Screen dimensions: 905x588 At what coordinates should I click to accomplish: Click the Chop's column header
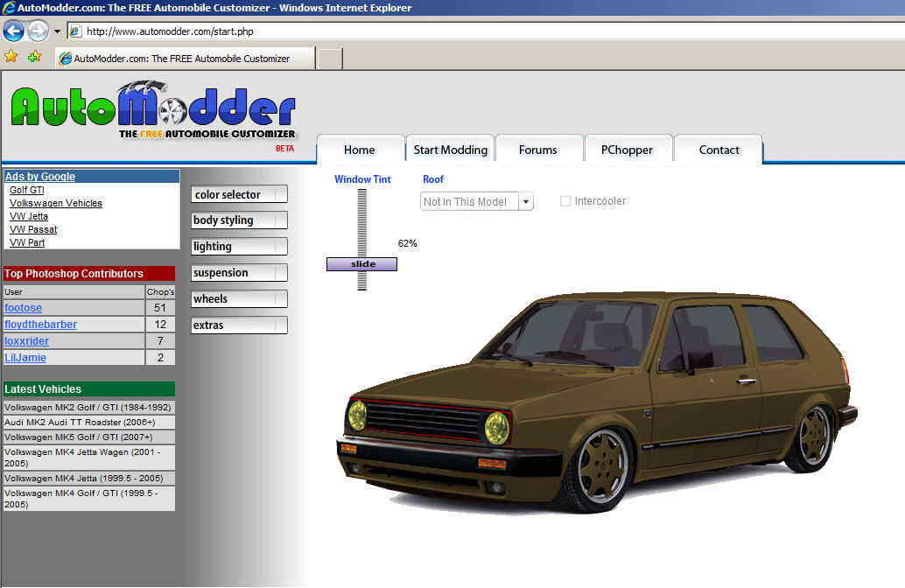click(x=160, y=292)
